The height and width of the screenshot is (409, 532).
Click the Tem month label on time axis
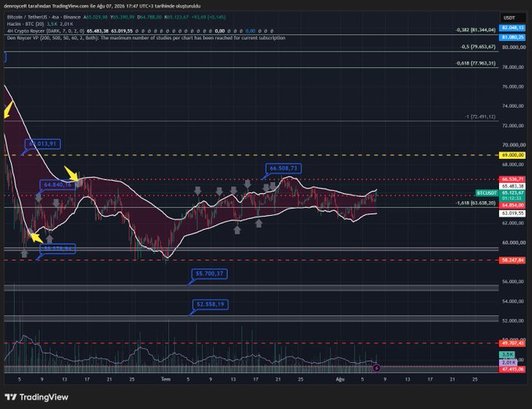tap(166, 379)
